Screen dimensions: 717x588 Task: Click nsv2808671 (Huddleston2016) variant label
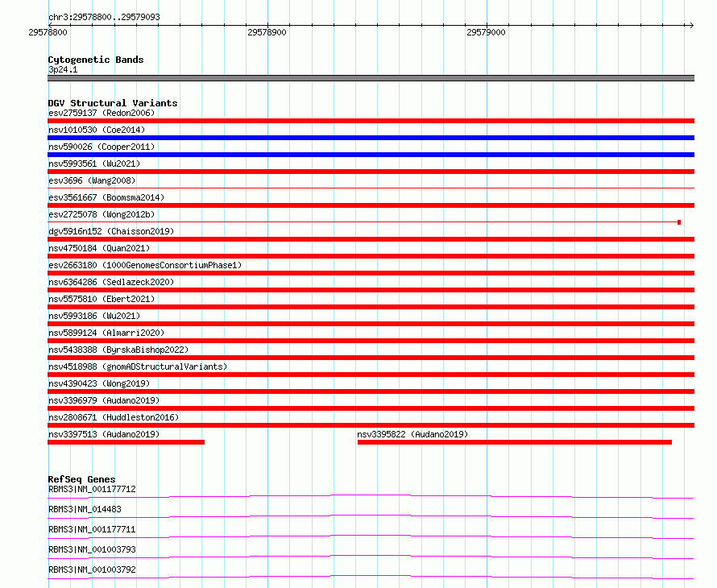114,417
